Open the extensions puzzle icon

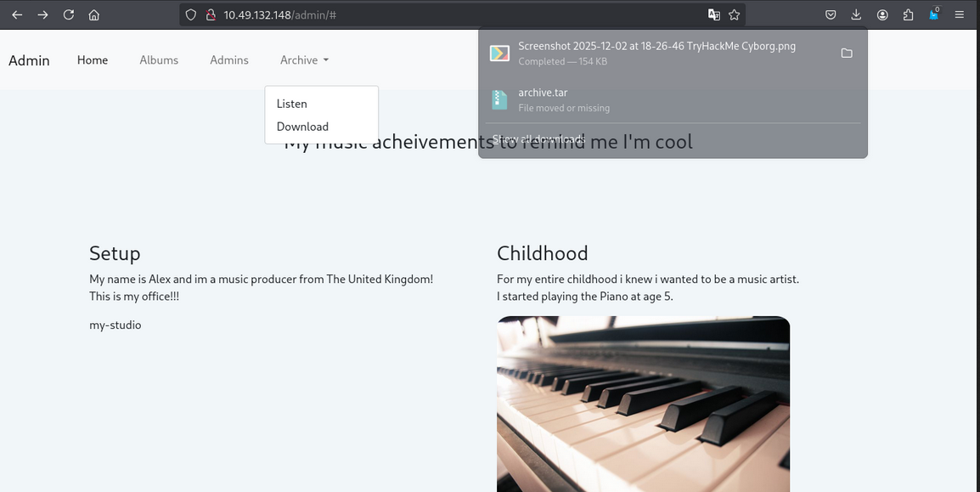pyautogui.click(x=909, y=14)
